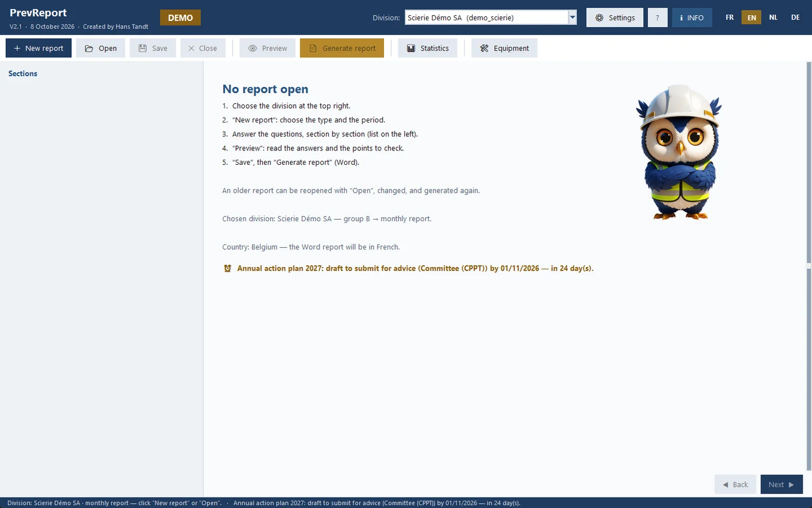
Task: Click the gear icon on Settings
Action: (599, 17)
